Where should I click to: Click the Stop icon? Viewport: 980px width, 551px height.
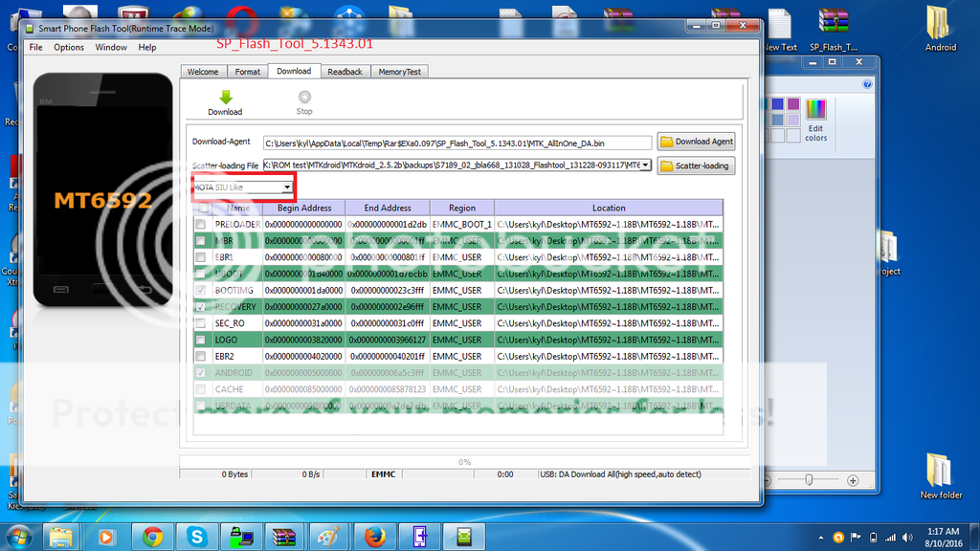pos(304,97)
